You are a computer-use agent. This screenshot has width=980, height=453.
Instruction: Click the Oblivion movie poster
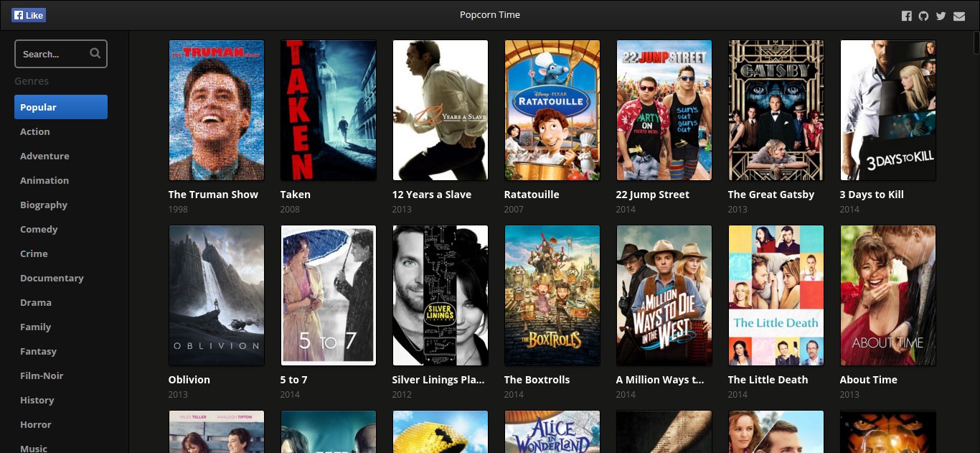(x=217, y=295)
